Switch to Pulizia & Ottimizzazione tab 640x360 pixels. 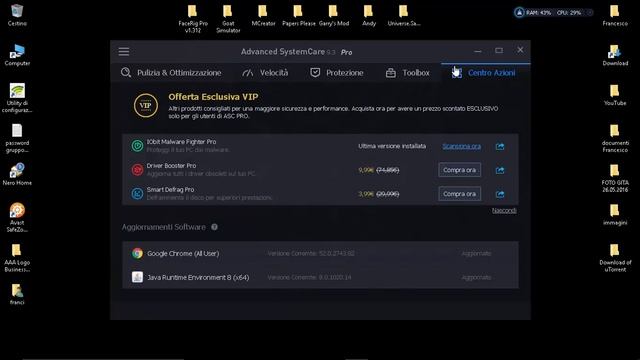[171, 73]
